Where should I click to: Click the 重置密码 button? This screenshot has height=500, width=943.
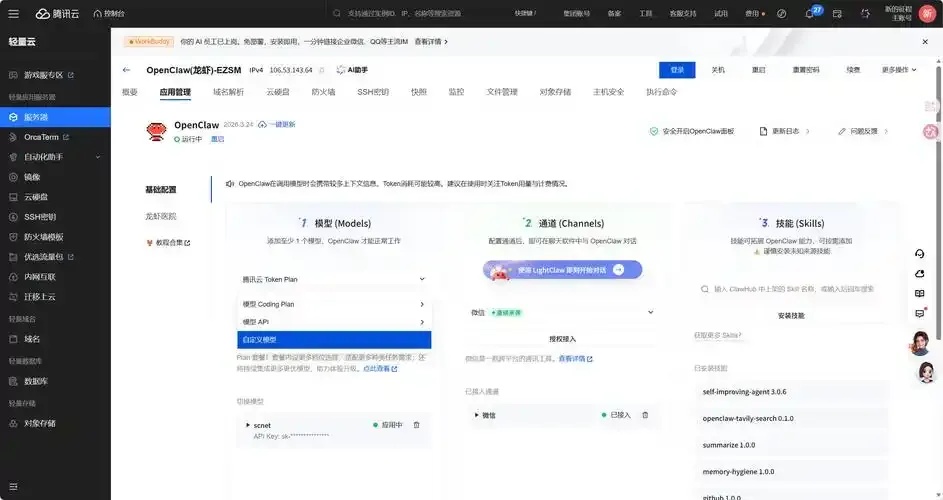(x=806, y=70)
